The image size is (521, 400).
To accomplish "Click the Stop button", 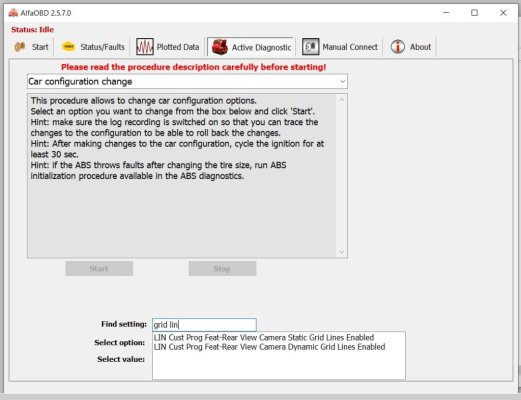I will pos(222,269).
